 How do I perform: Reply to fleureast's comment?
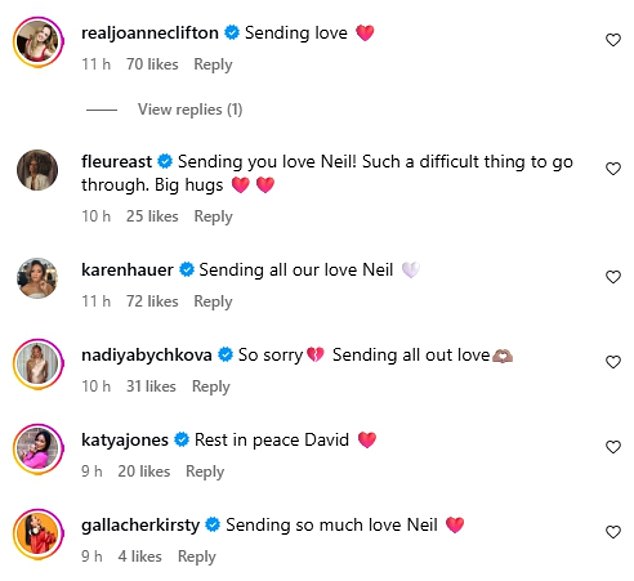click(213, 216)
